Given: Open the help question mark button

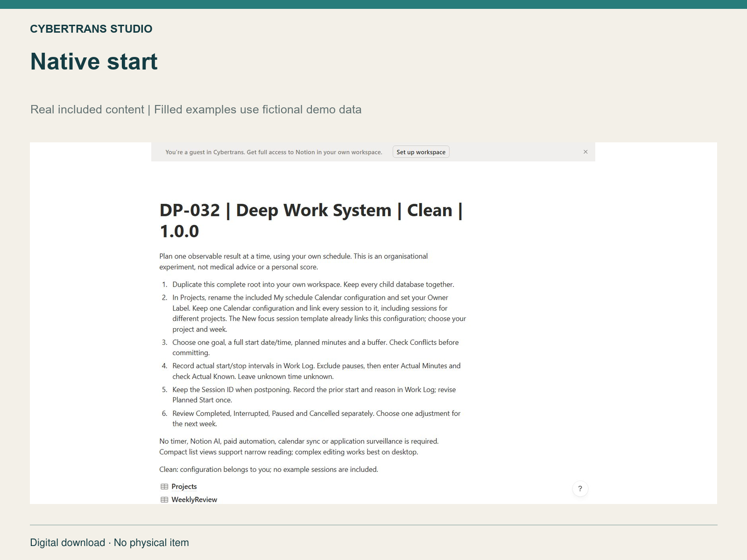Looking at the screenshot, I should coord(580,489).
